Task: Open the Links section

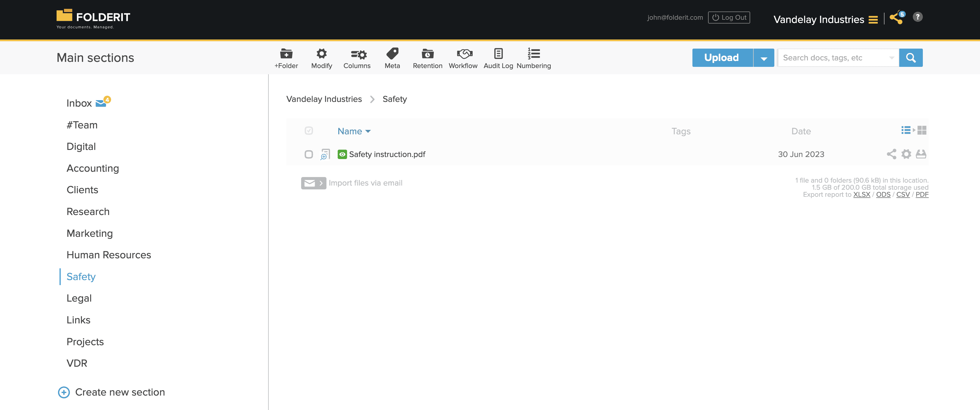Action: pos(78,320)
